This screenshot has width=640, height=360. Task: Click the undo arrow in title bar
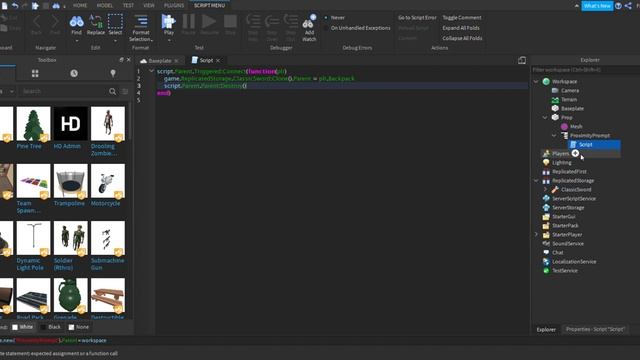15,6
